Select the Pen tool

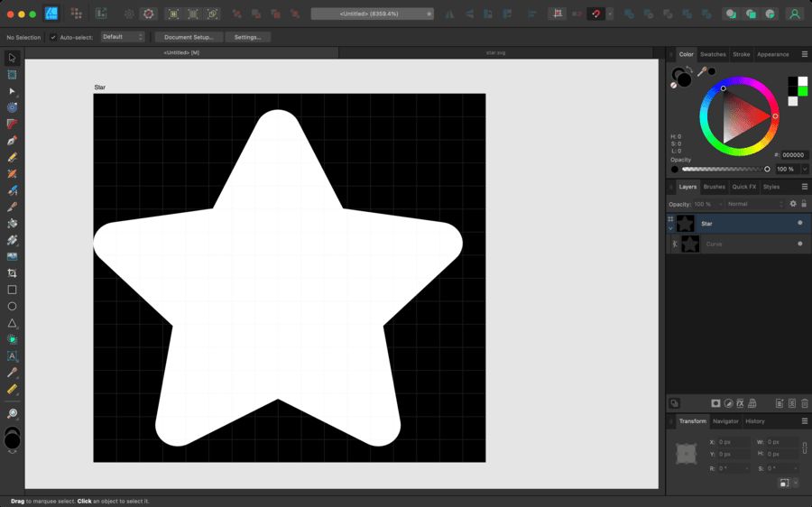12,141
